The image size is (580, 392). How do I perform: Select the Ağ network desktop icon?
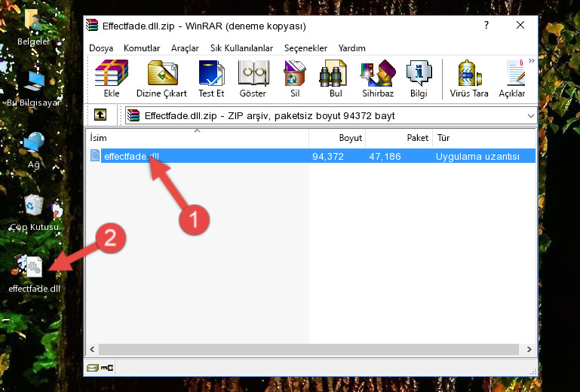(34, 150)
